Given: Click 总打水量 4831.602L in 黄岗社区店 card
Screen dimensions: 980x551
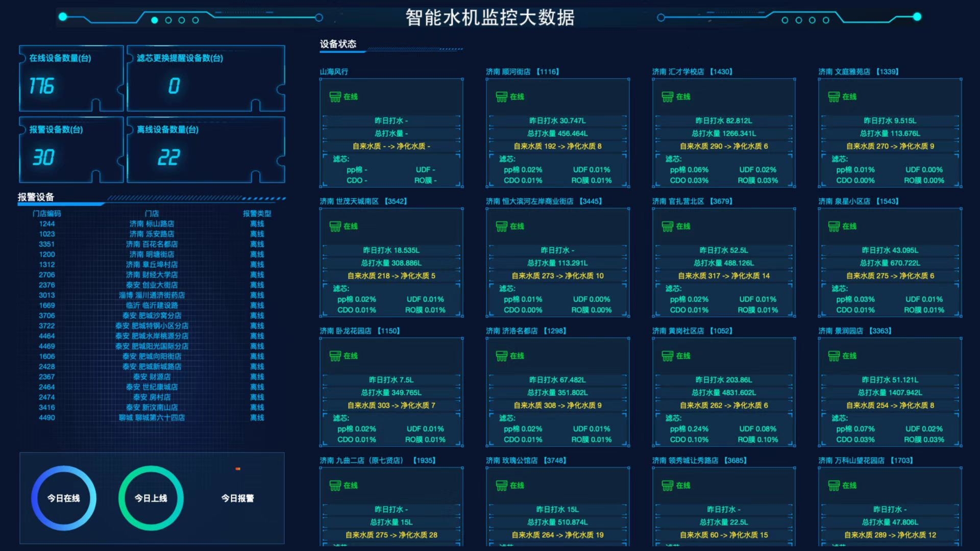Looking at the screenshot, I should [724, 393].
